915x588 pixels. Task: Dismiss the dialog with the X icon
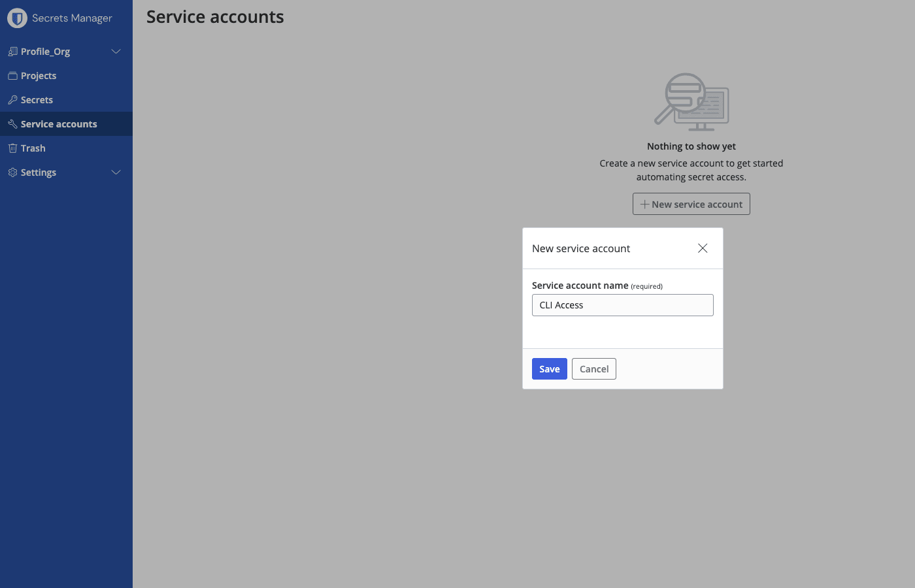coord(702,248)
